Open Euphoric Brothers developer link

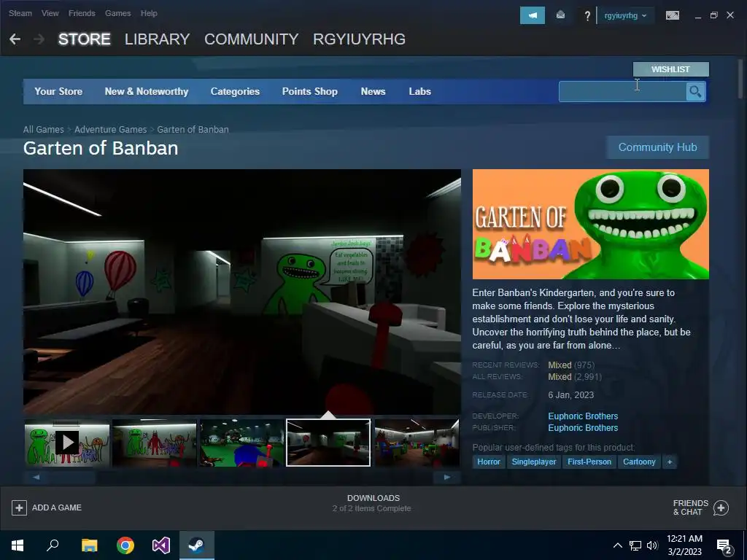[583, 416]
